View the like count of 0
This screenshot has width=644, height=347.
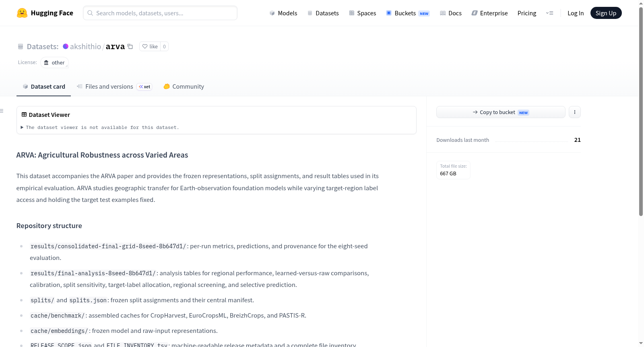tap(164, 46)
